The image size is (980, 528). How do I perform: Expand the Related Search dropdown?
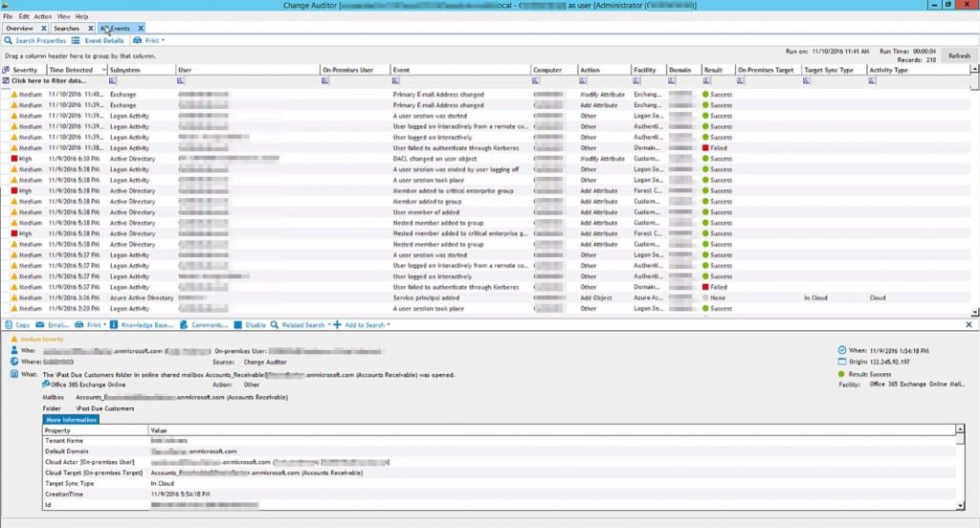tap(304, 325)
